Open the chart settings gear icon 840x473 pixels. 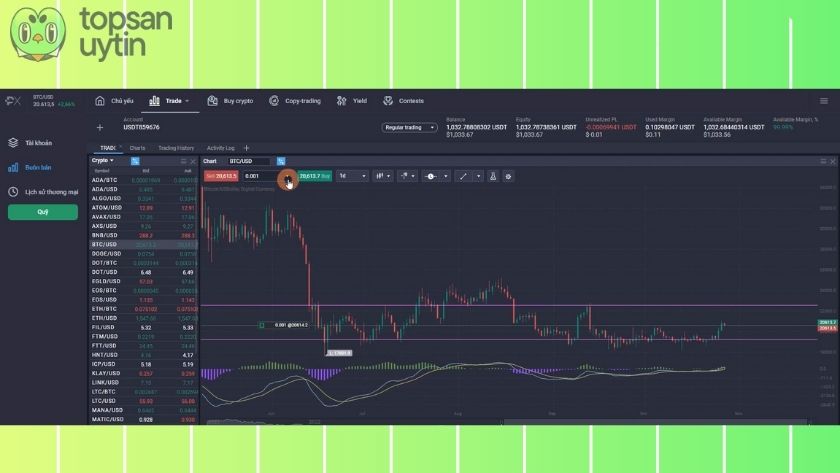pos(508,176)
